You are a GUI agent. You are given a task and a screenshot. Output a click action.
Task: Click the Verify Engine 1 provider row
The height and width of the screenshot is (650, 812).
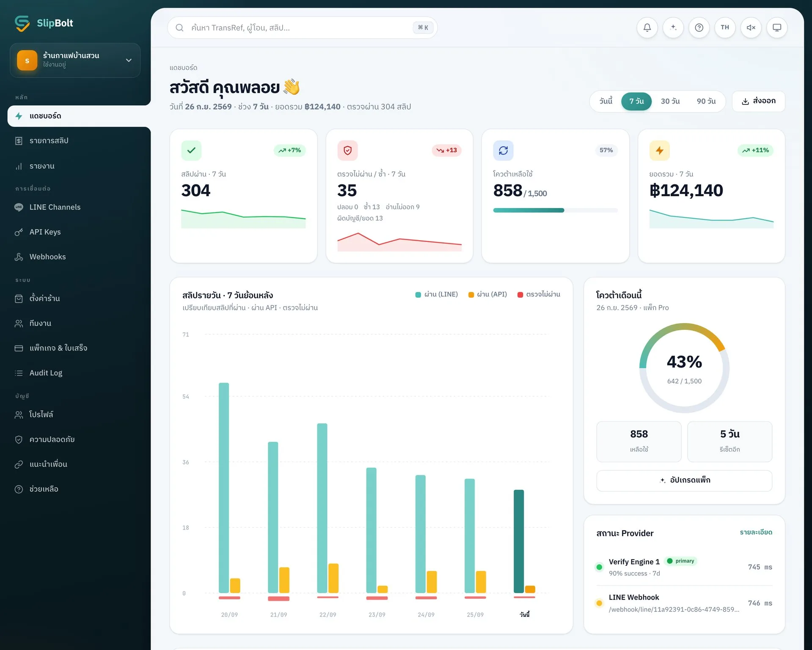[684, 567]
